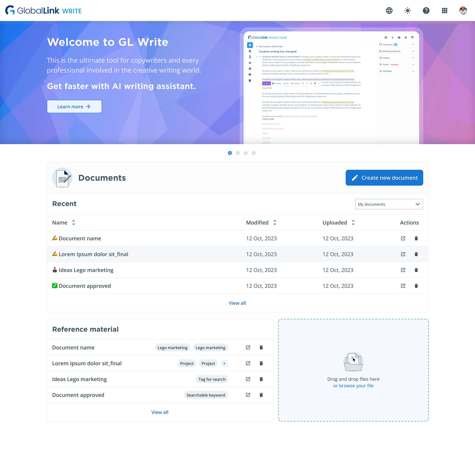Delete reference 'Lorem Ipsum dolor sit_final'
475x476 pixels.
[261, 363]
